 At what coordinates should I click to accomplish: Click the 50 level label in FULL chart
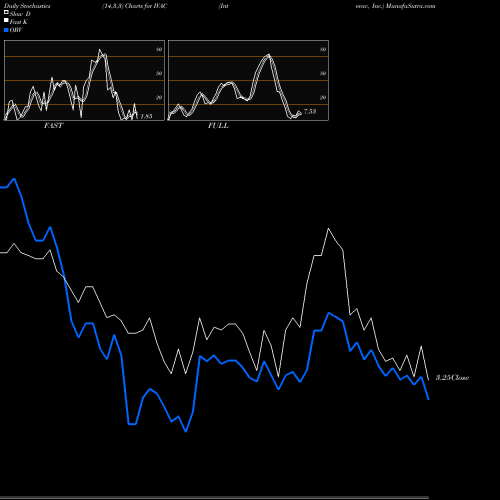pyautogui.click(x=323, y=73)
